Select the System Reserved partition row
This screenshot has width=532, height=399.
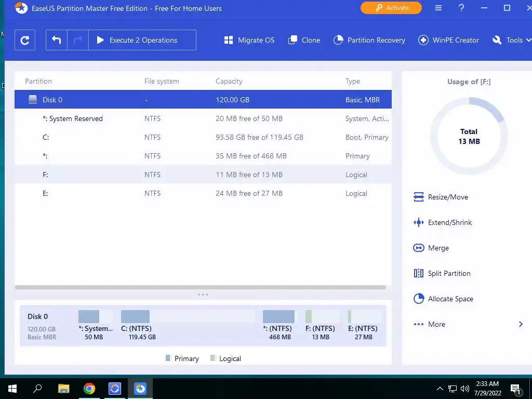(x=203, y=118)
